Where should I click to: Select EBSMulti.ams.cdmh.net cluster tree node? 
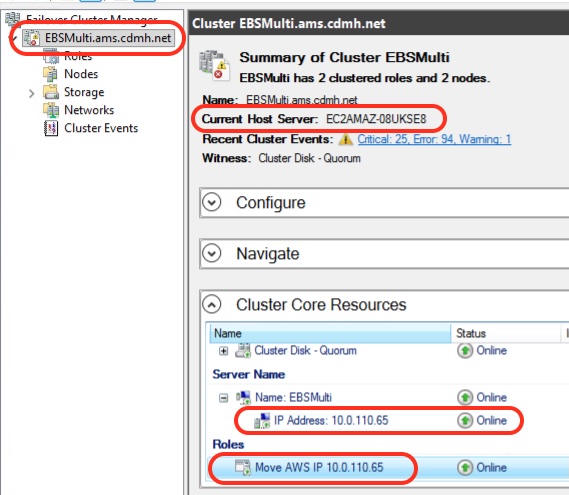(99, 38)
